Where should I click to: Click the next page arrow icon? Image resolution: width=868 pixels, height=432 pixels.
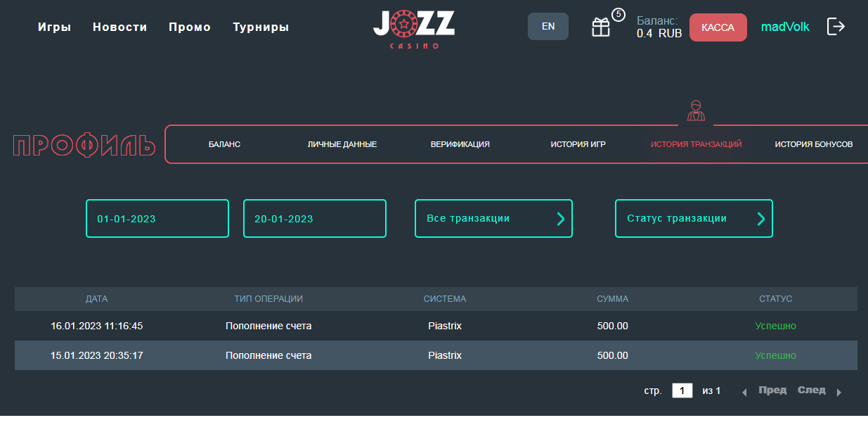[838, 393]
